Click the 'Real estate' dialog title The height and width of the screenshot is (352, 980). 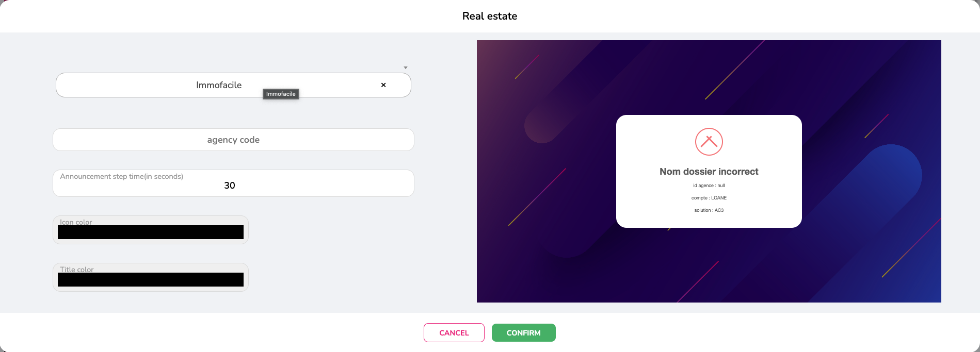(x=489, y=16)
